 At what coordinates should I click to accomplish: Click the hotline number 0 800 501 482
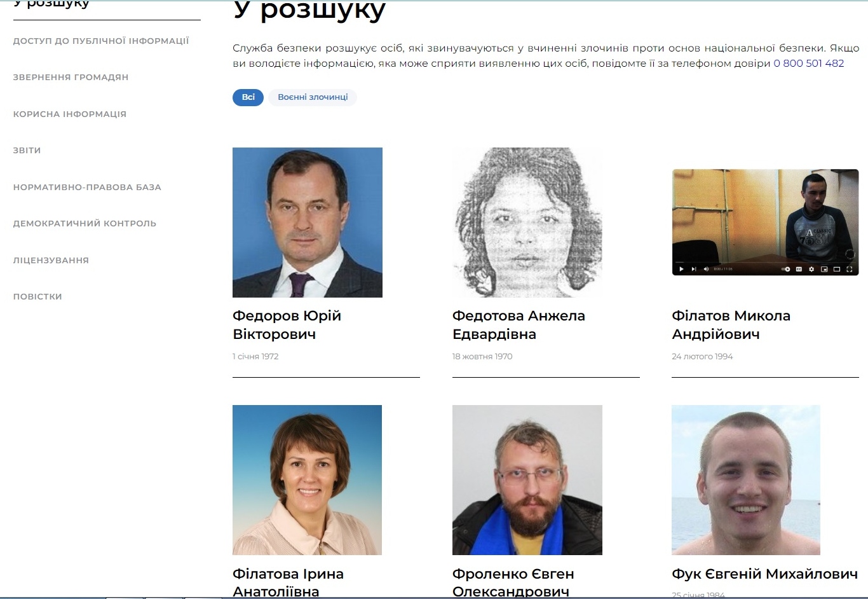point(808,63)
